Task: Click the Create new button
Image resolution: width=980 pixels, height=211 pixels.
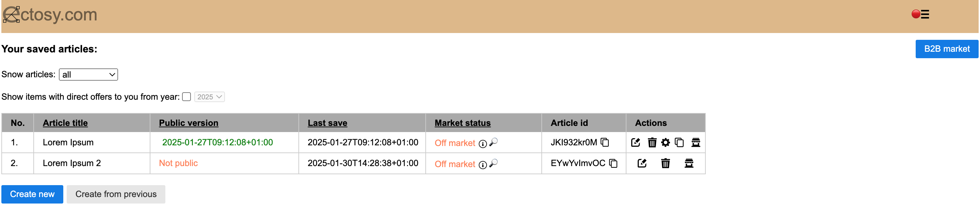Action: (32, 194)
